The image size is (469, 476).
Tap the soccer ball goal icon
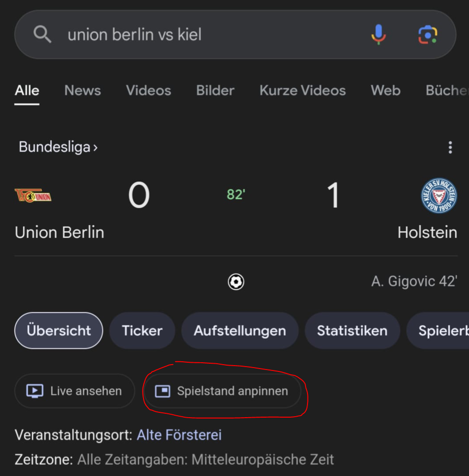236,282
